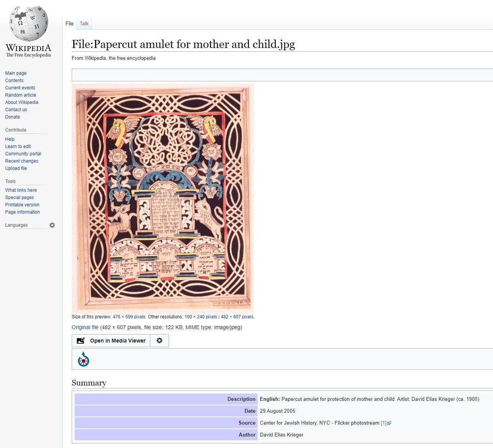The image size is (493, 448).
Task: Click the Tools sidebar heading
Action: coord(10,181)
